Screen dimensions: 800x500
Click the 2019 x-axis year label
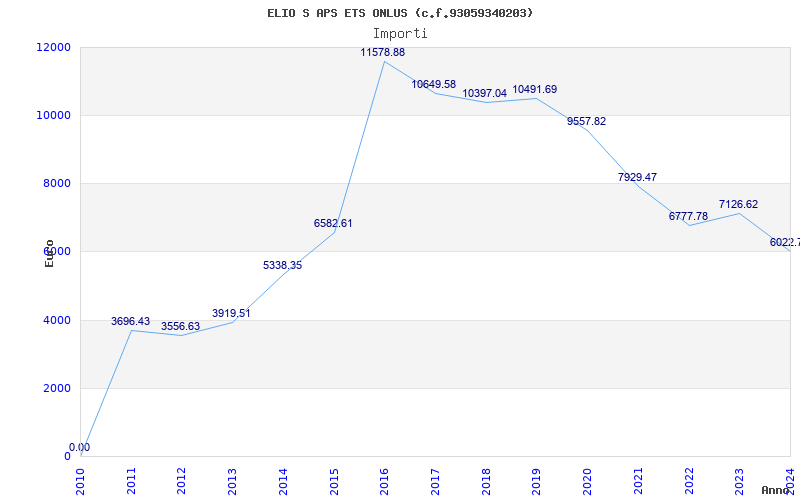[537, 481]
